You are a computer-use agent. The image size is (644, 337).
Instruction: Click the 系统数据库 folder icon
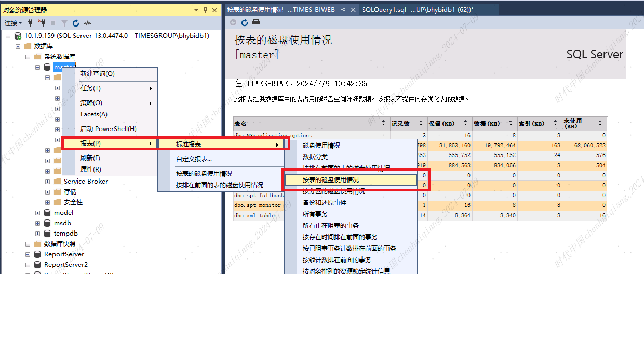pos(37,57)
